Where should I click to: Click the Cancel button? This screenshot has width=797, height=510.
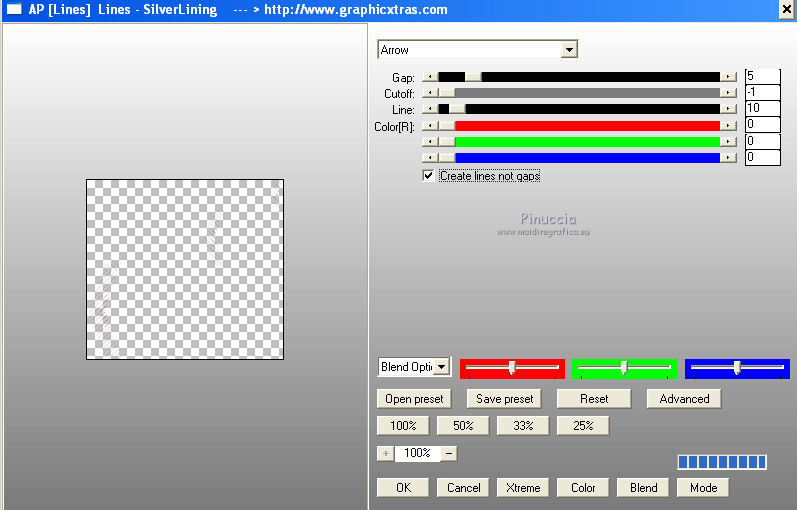click(463, 488)
